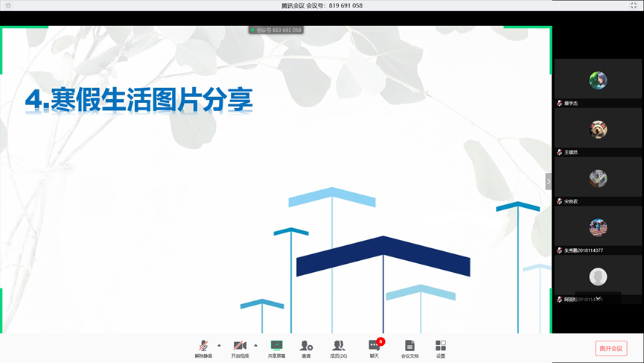644x363 pixels.
Task: Click muted mic icon beside 朱秀鹏2018114377
Action: point(559,250)
